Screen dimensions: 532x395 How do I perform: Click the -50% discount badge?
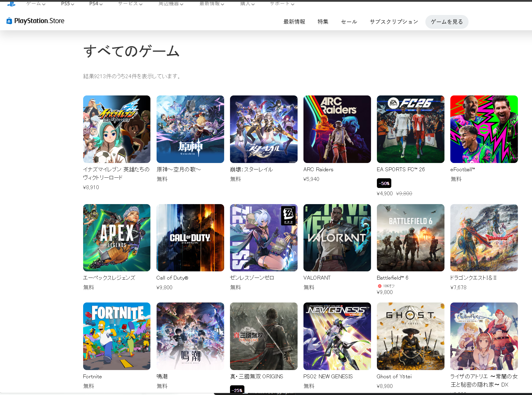pyautogui.click(x=384, y=183)
